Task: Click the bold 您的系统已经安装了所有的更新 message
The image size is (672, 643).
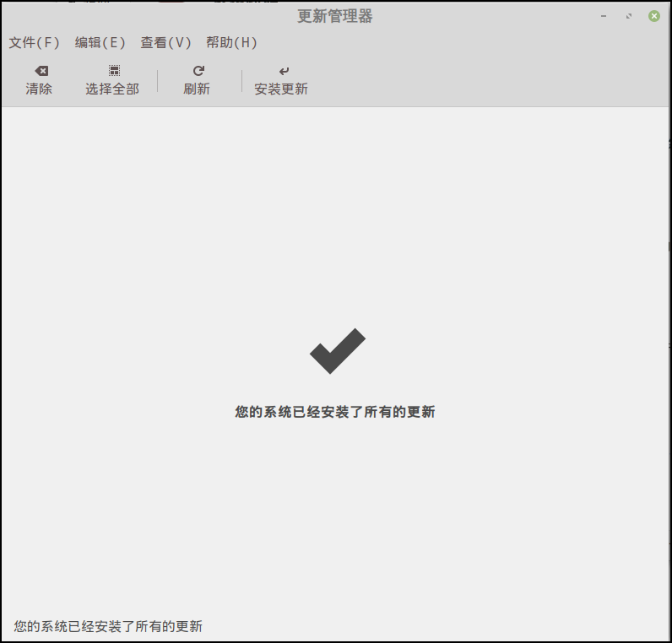Action: (335, 412)
